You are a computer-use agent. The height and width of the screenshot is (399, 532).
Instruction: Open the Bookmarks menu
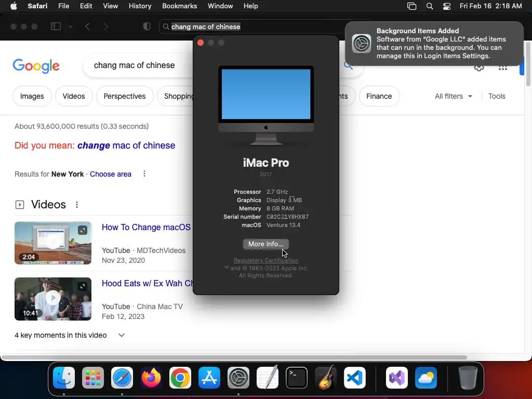click(179, 6)
